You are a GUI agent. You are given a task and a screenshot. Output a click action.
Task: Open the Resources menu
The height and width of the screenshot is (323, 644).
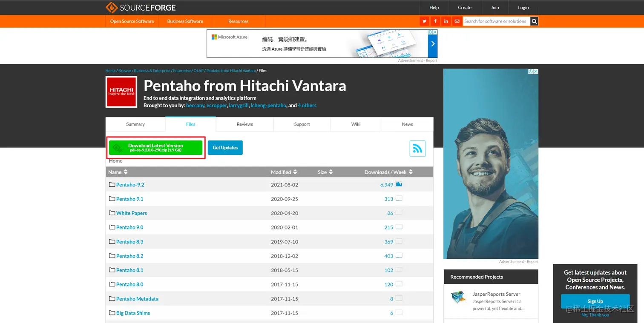238,21
